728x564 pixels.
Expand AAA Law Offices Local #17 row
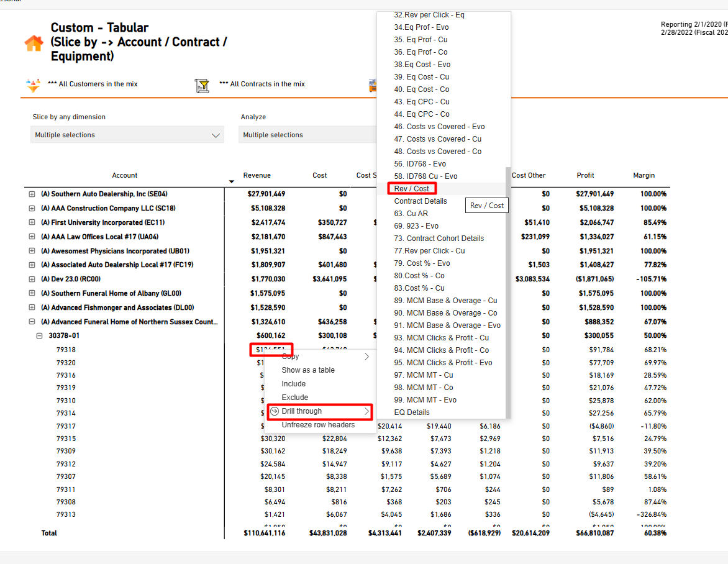[32, 237]
